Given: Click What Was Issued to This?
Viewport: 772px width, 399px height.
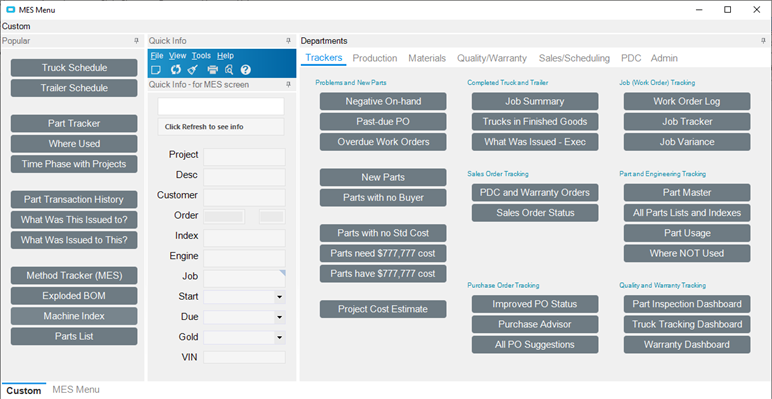Looking at the screenshot, I should click(74, 240).
